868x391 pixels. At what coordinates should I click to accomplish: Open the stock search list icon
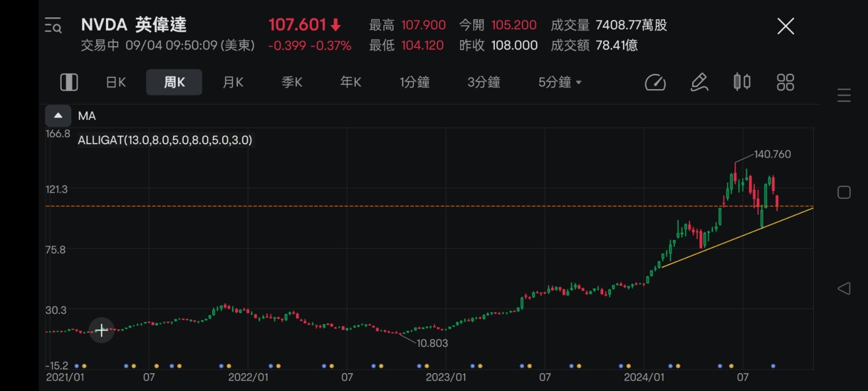53,25
